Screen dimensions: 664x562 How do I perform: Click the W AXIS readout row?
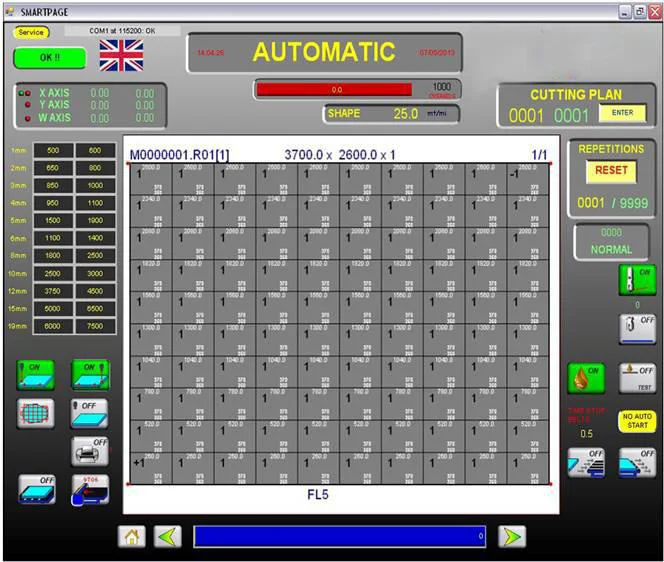[x=89, y=118]
